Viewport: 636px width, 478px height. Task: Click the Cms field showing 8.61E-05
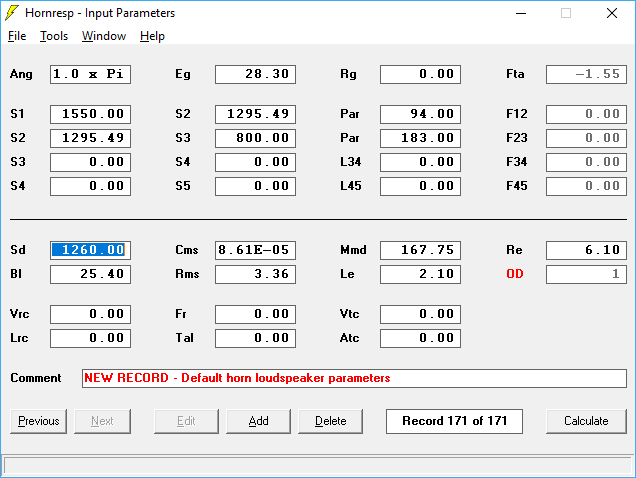click(256, 250)
